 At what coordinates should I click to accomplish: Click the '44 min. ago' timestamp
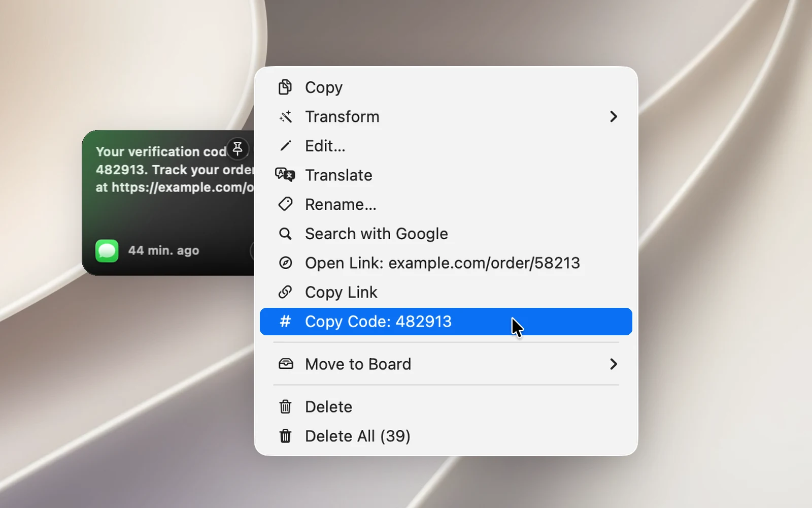163,250
